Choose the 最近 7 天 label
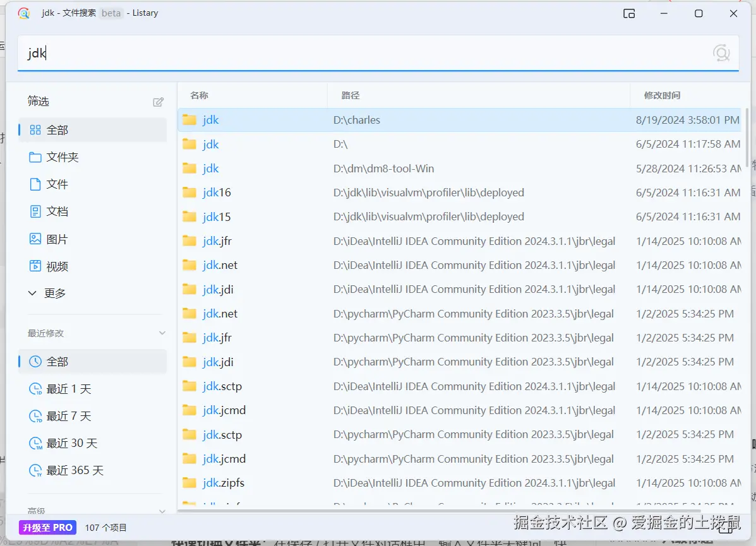This screenshot has width=756, height=546. point(68,416)
